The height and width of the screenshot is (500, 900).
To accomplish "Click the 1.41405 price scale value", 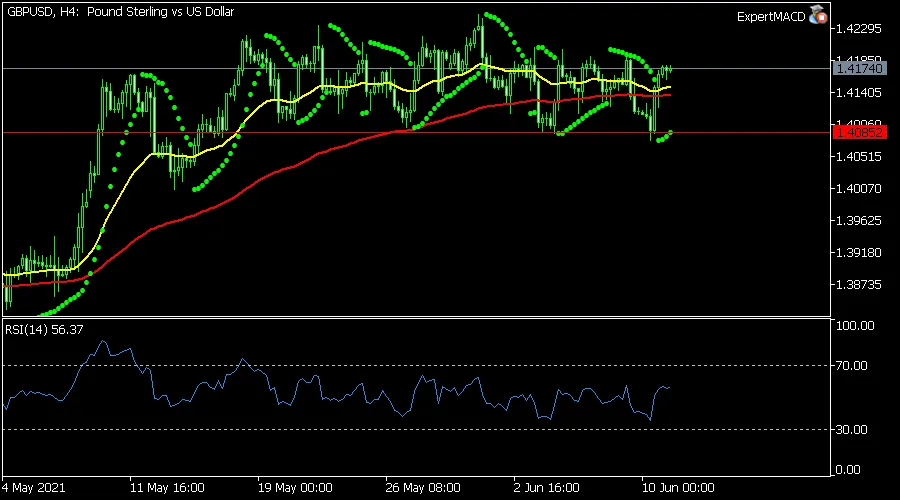I will [x=859, y=92].
